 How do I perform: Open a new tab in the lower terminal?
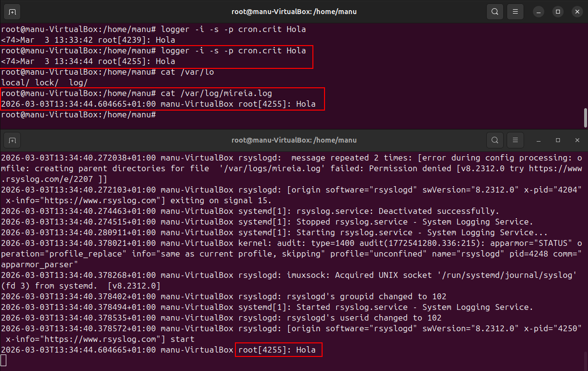[x=12, y=140]
